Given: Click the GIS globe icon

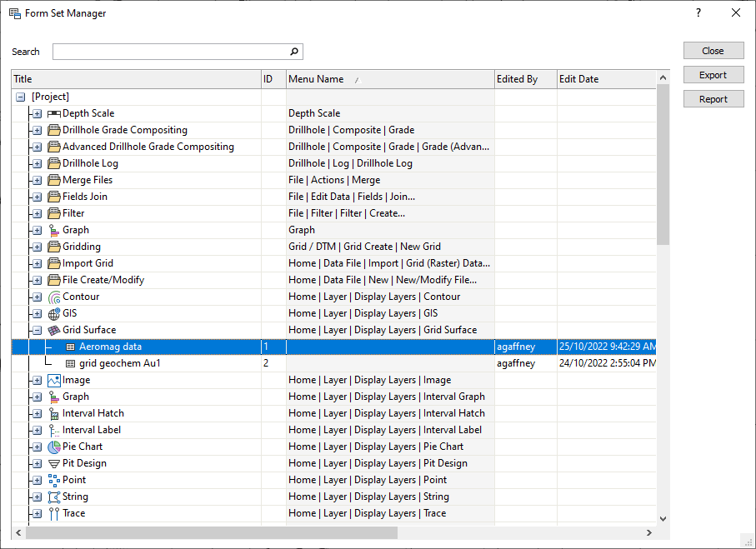Looking at the screenshot, I should (x=54, y=313).
